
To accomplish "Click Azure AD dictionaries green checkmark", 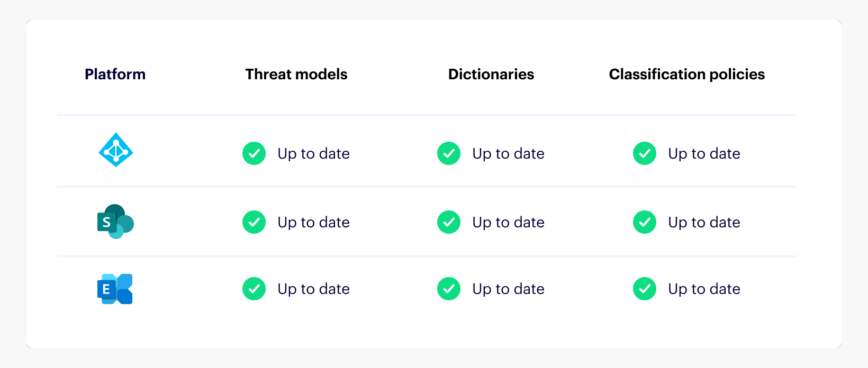I will (x=449, y=153).
